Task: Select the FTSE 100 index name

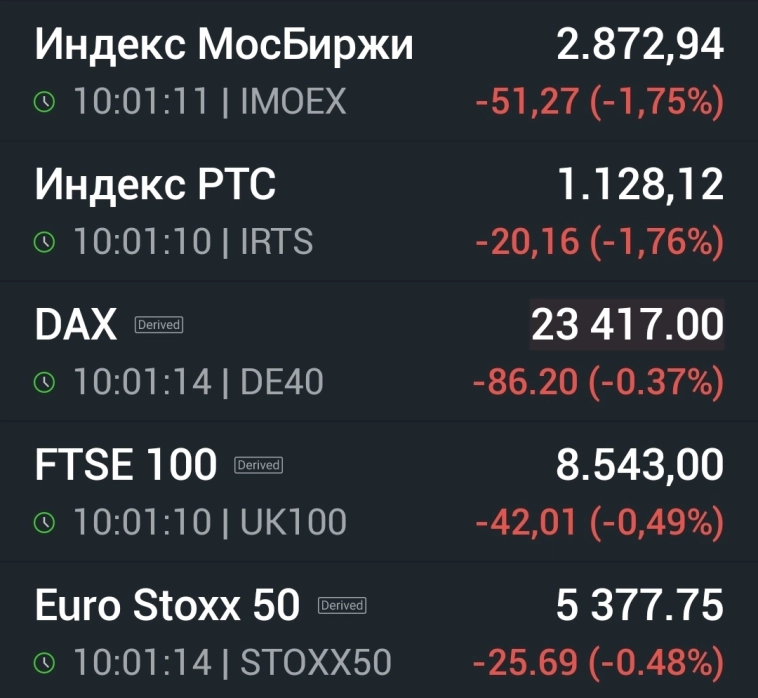Action: tap(125, 465)
